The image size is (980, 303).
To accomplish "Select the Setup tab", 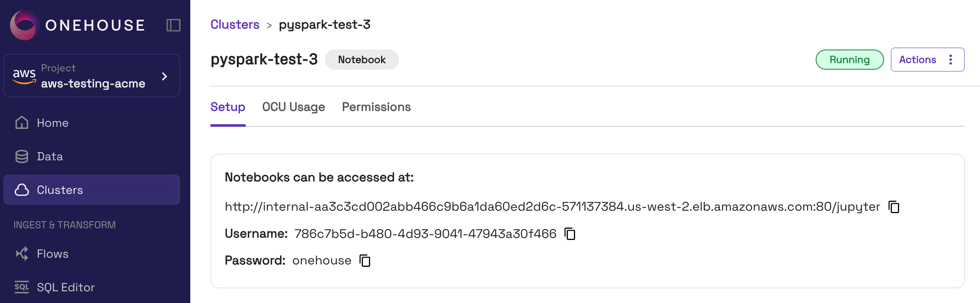I will click(228, 107).
